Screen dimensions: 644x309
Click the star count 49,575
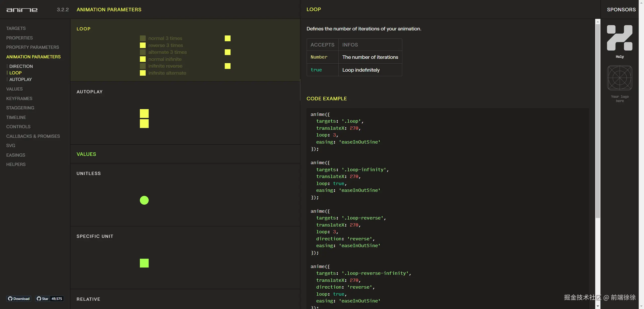pos(57,299)
